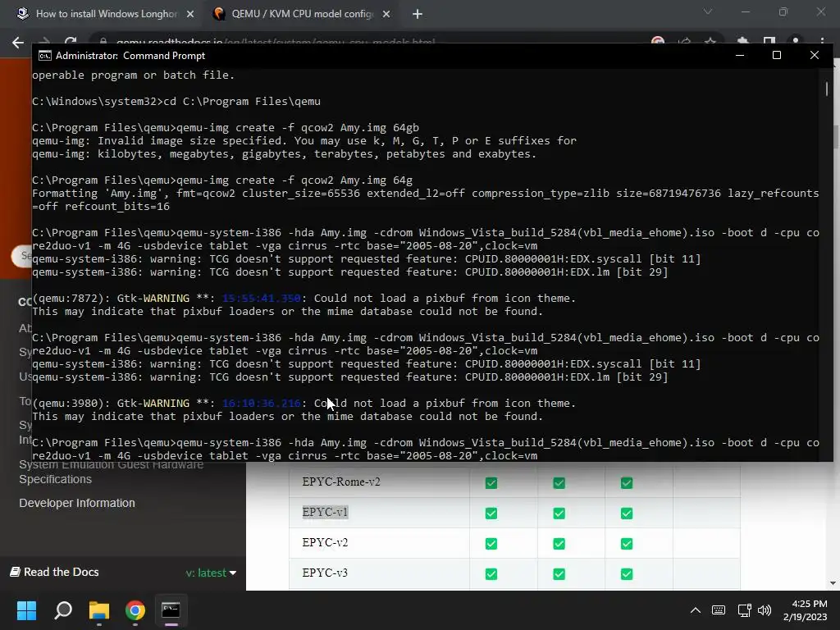Open Chrome three-dot menu

pyautogui.click(x=822, y=41)
